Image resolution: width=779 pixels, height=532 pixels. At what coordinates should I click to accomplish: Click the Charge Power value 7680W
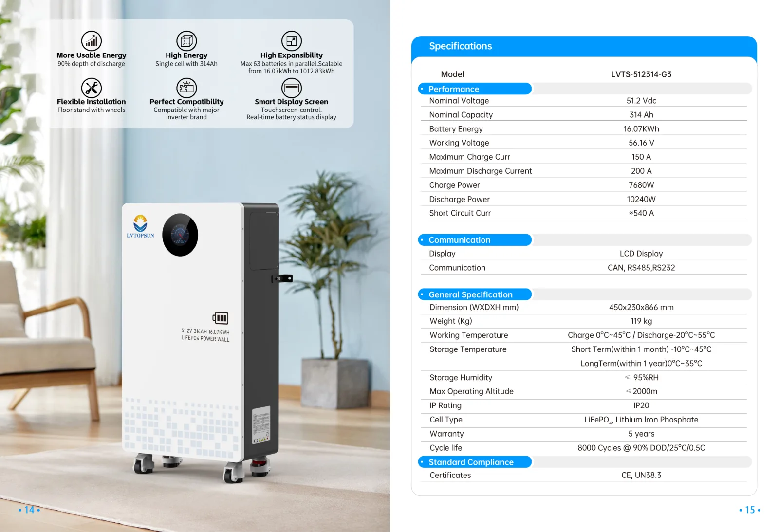(641, 185)
